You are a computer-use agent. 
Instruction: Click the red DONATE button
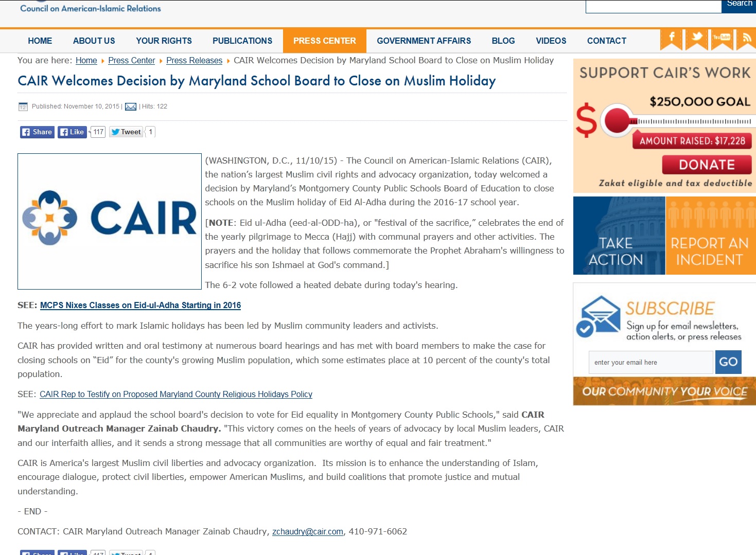(707, 165)
